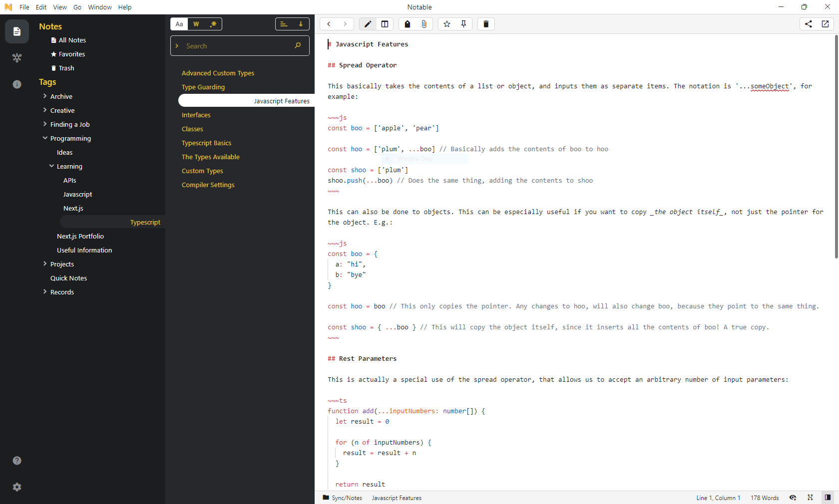Toggle edit mode with the pencil icon

pos(367,24)
